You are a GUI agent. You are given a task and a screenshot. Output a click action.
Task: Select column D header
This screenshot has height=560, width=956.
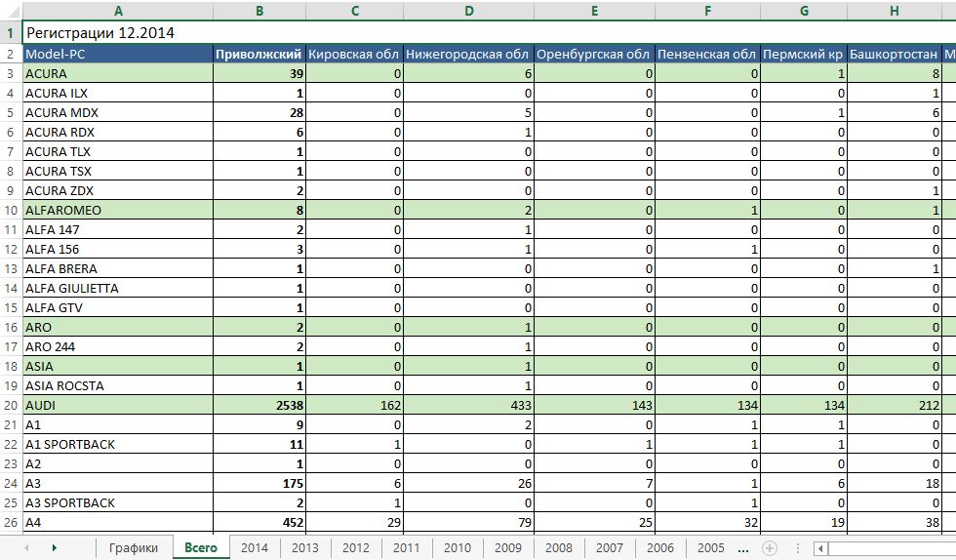click(x=468, y=11)
